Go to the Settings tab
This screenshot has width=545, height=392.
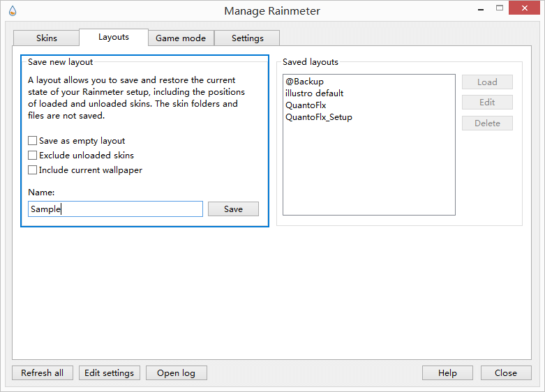tap(247, 38)
